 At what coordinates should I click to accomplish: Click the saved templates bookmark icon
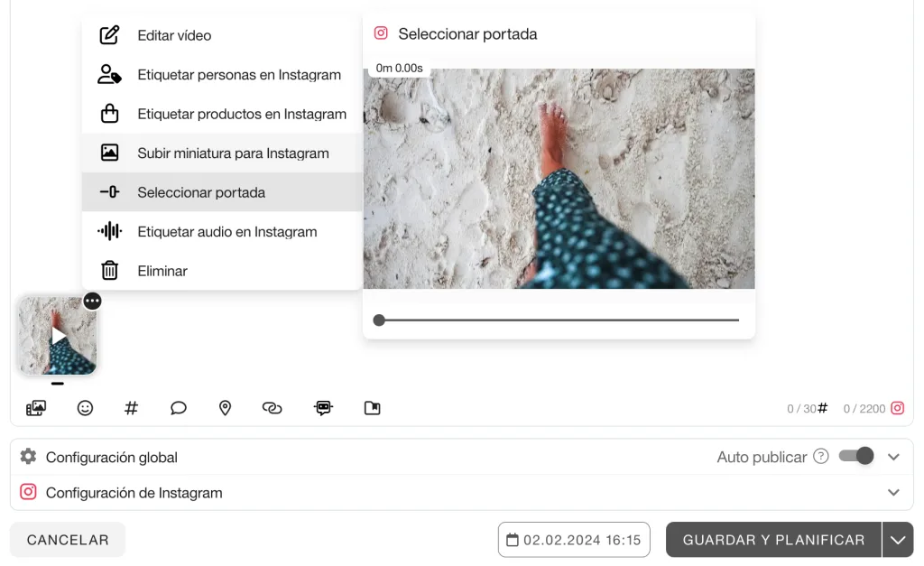373,408
